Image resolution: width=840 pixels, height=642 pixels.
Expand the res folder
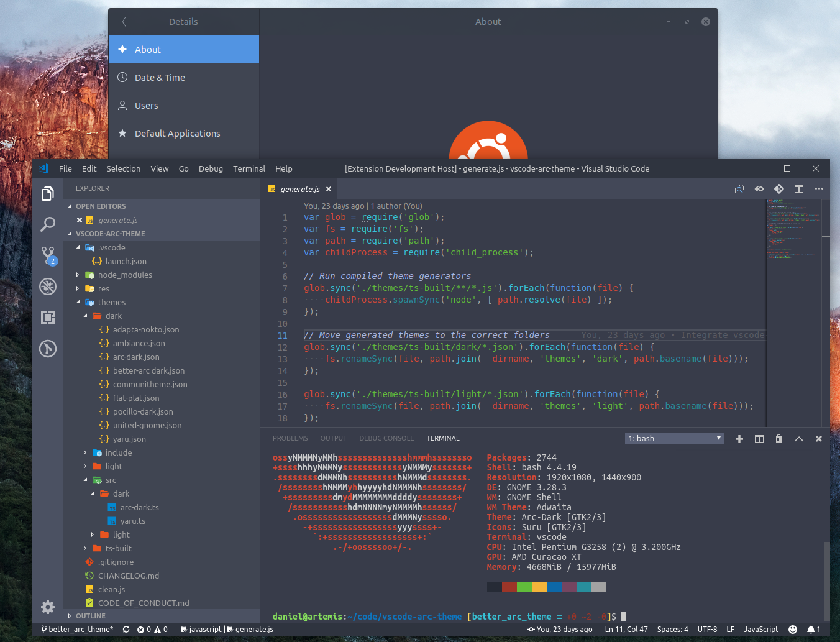162,288
